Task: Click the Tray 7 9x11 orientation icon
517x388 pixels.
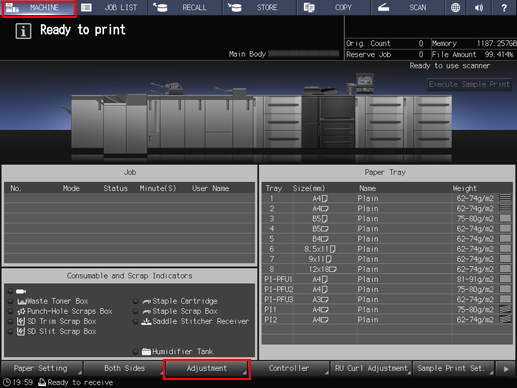Action: (329, 259)
